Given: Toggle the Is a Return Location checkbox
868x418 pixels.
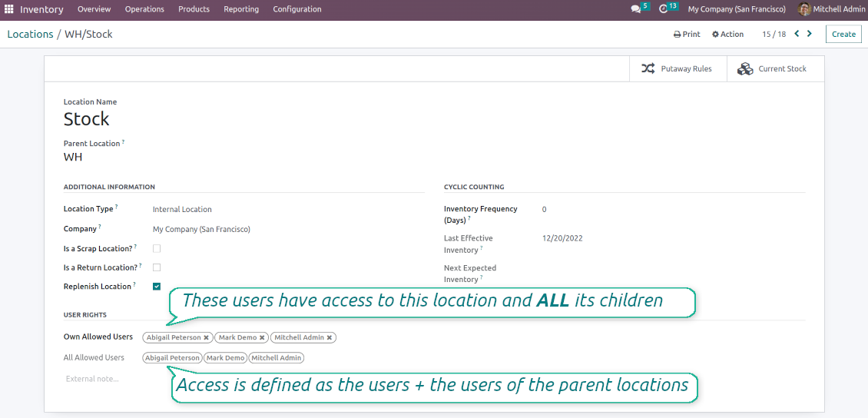Looking at the screenshot, I should click(x=157, y=267).
